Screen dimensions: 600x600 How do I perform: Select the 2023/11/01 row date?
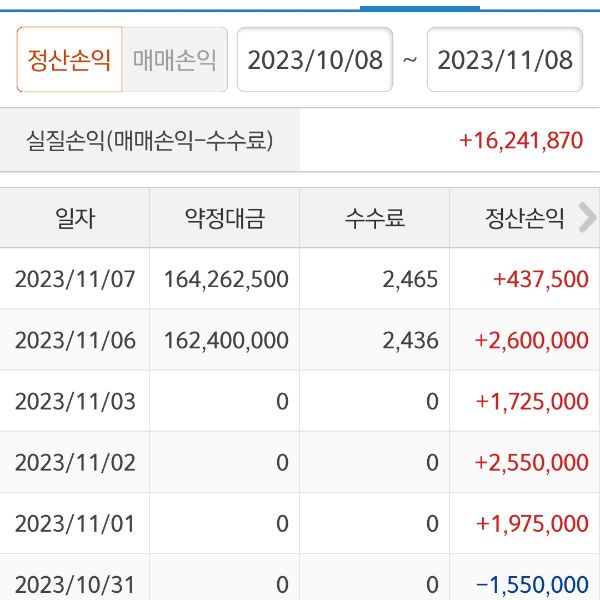pyautogui.click(x=75, y=523)
